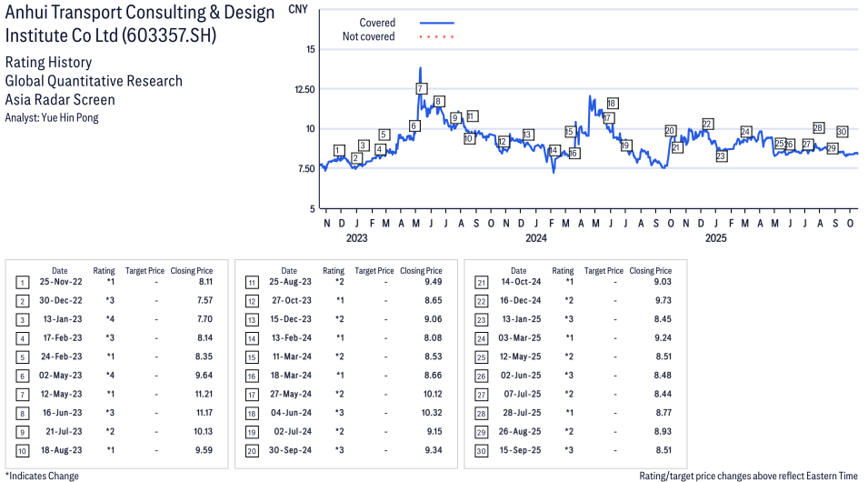This screenshot has height=482, width=868.
Task: Select number box 20 in the 30-Sep-24 table row
Action: click(252, 449)
